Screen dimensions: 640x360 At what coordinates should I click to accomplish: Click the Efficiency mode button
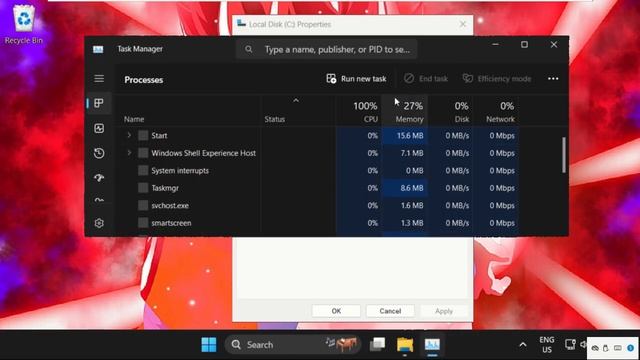tap(497, 79)
